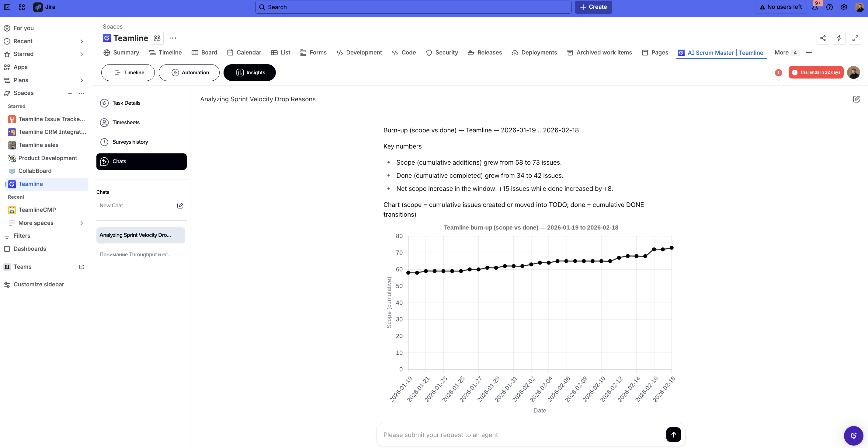Click the Search field in the top bar
The width and height of the screenshot is (868, 448).
[413, 7]
